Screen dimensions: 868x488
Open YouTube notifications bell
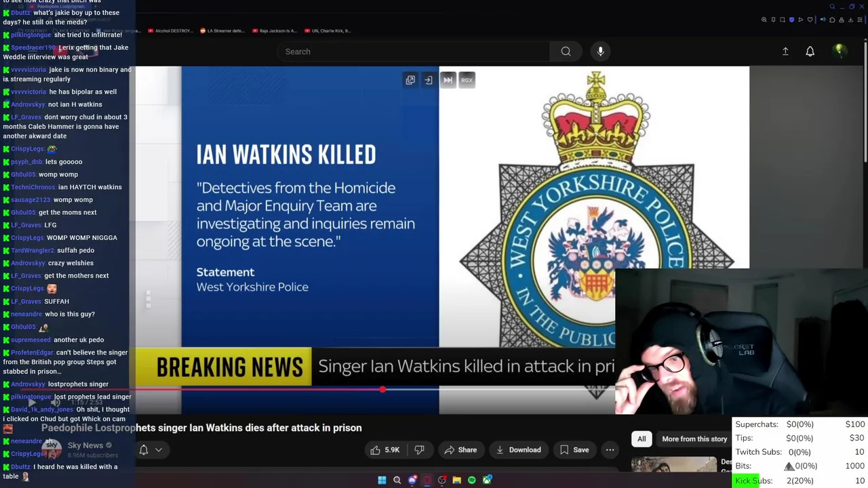click(810, 52)
